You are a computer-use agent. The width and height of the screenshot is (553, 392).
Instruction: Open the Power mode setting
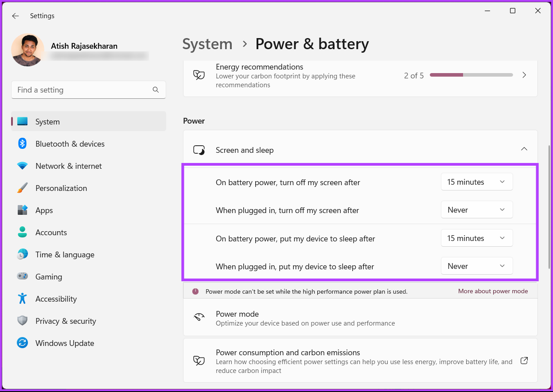[x=360, y=318]
